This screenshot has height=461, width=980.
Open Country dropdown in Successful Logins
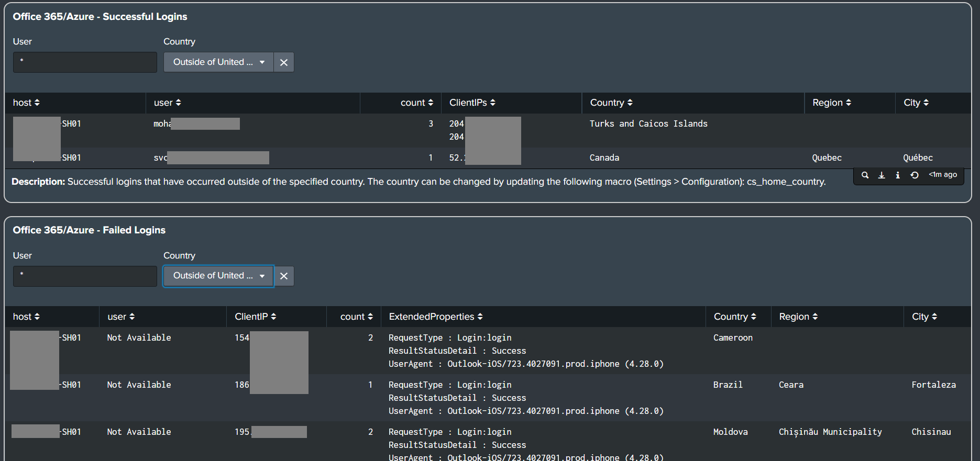tap(218, 62)
